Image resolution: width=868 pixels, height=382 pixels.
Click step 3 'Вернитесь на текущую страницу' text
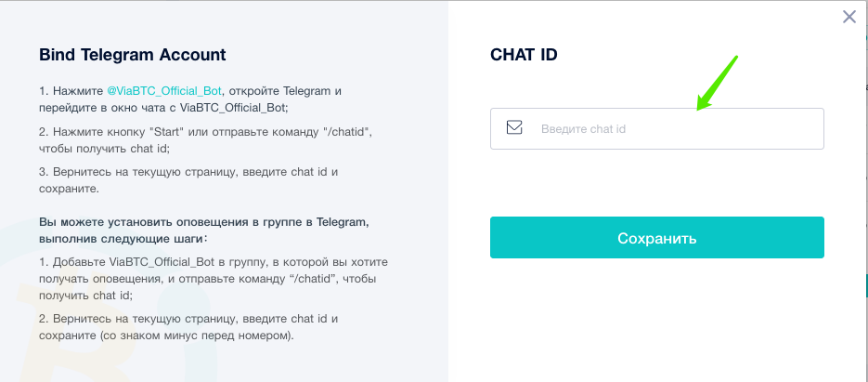[x=188, y=180]
